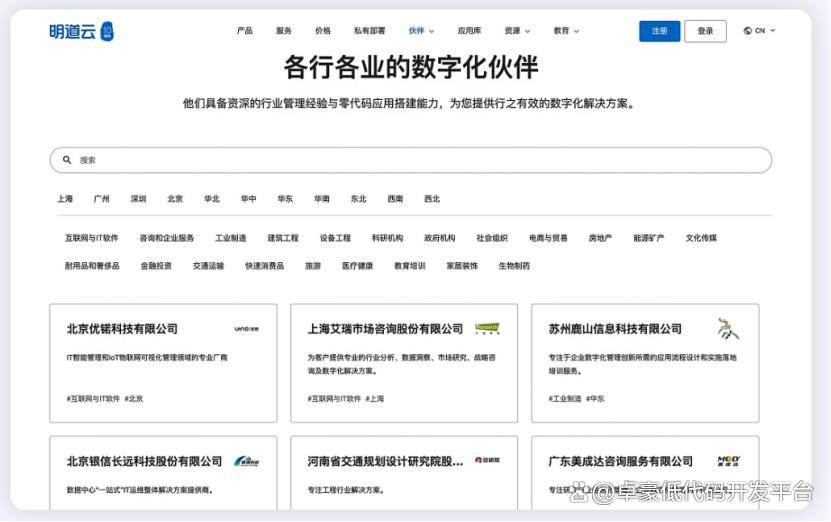Select industry 互联网与IT软件 filter
This screenshot has height=522, width=831.
pyautogui.click(x=92, y=238)
